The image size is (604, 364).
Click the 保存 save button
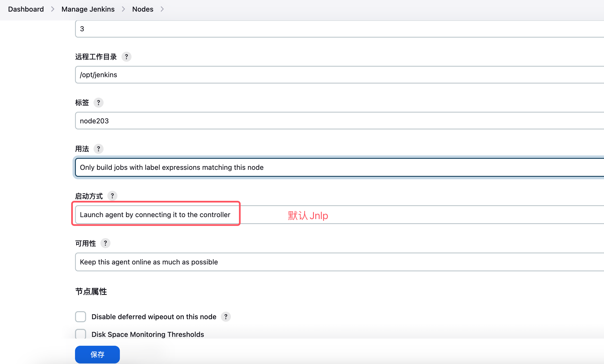[97, 354]
